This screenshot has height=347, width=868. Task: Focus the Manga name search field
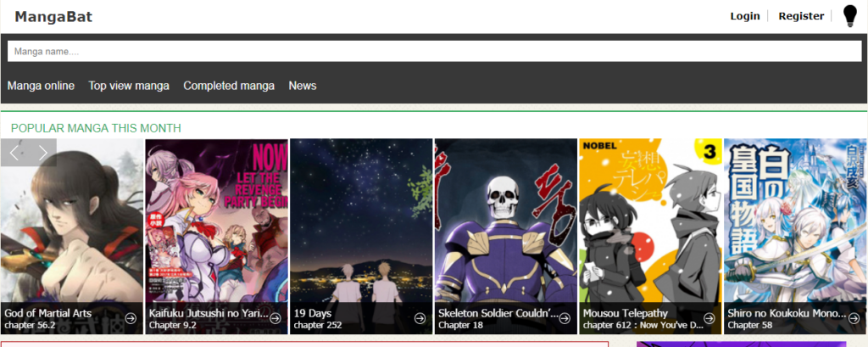coord(434,51)
